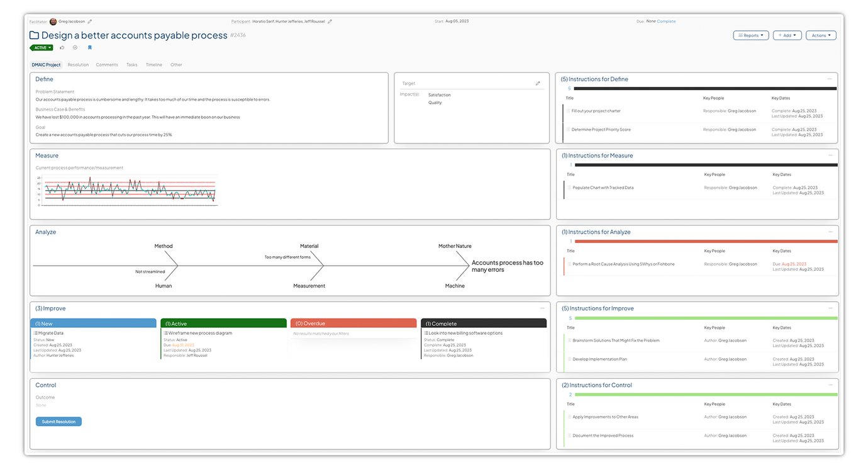
Task: Open the ACTIVE status dropdown
Action: point(42,47)
